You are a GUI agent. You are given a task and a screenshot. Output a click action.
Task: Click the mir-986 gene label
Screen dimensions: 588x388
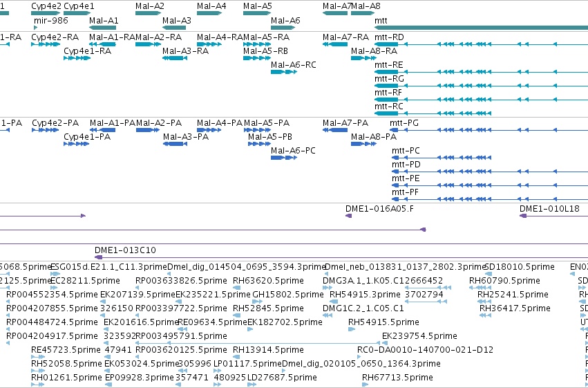[51, 20]
